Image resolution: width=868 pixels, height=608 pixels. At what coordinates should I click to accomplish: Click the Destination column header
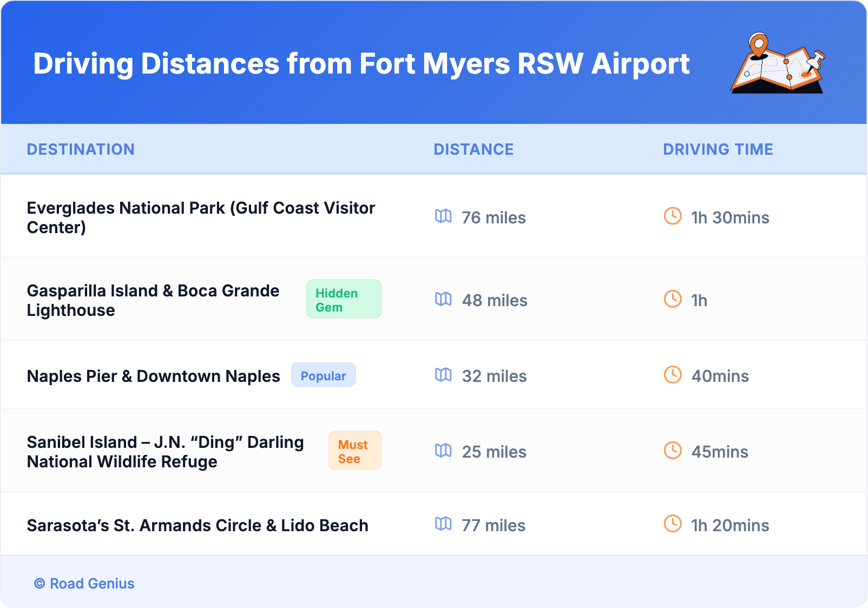click(81, 149)
